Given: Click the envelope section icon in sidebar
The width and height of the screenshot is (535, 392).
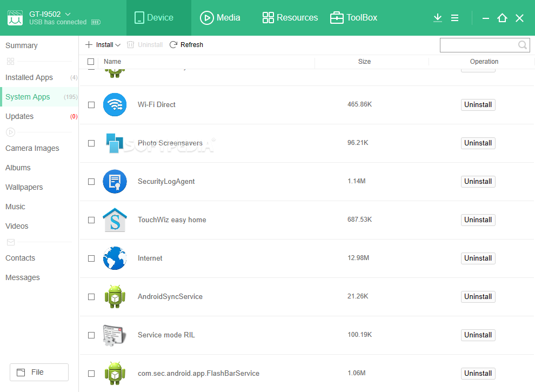Looking at the screenshot, I should point(11,242).
